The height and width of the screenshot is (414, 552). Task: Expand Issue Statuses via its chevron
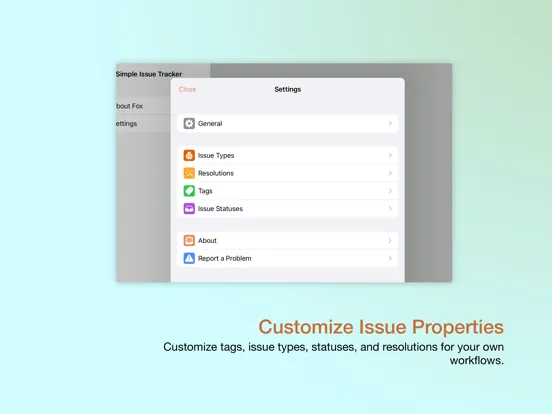click(390, 209)
